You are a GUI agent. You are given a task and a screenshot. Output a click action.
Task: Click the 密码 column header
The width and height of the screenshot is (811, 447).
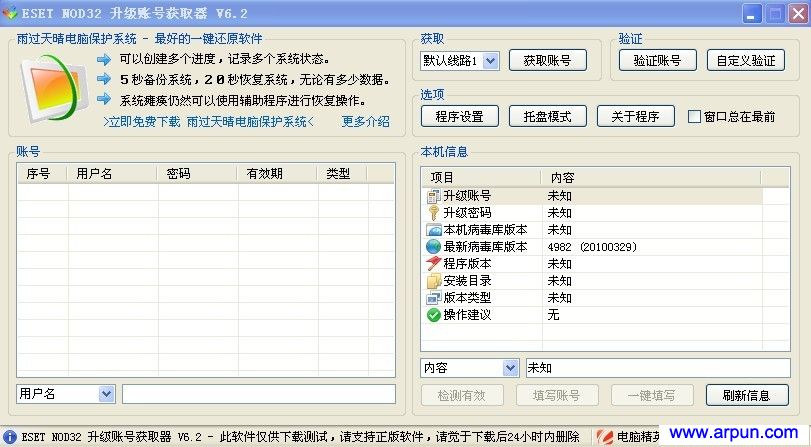point(197,174)
